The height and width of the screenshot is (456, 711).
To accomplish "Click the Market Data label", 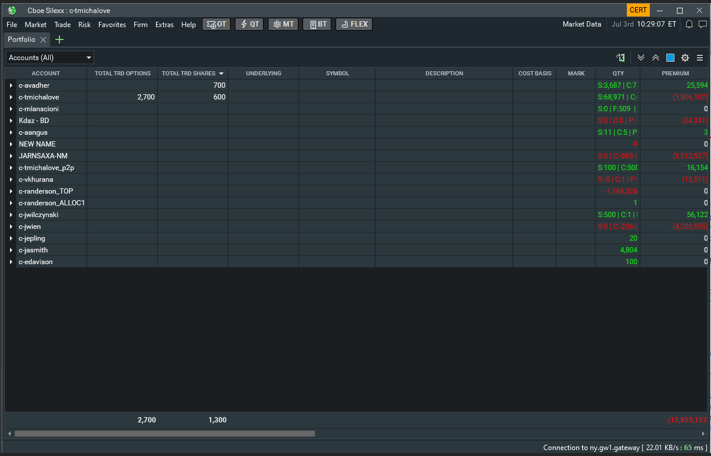I will point(582,24).
